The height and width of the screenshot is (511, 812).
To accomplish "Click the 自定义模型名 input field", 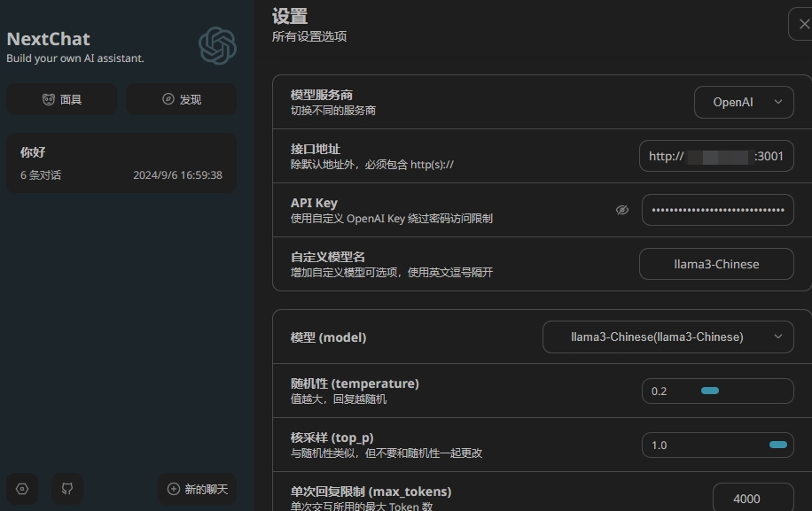I will (x=716, y=264).
